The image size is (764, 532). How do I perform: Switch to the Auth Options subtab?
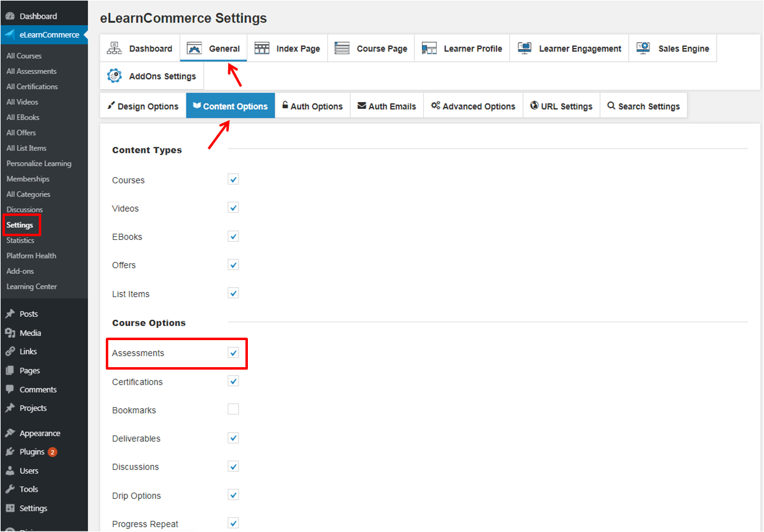click(312, 106)
